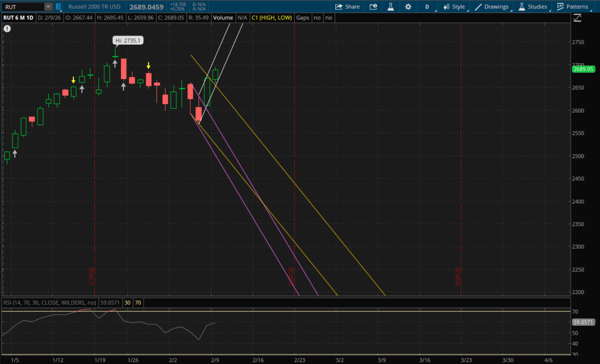Open the Studies menu
Image resolution: width=600 pixels, height=364 pixels.
pyautogui.click(x=533, y=7)
